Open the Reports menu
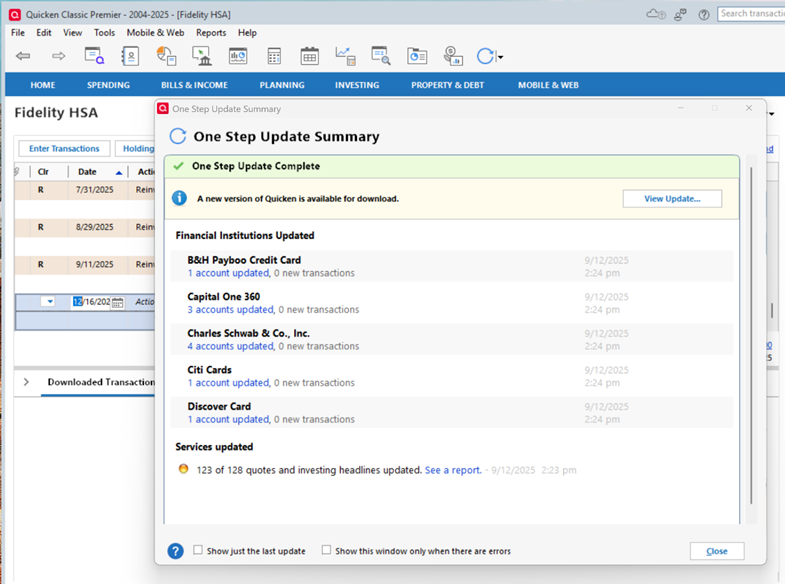 click(211, 33)
